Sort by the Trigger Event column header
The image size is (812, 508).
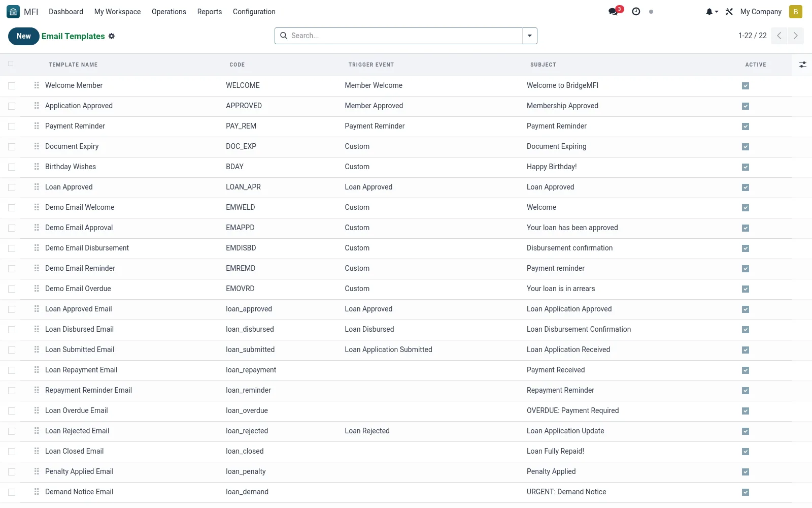(371, 65)
